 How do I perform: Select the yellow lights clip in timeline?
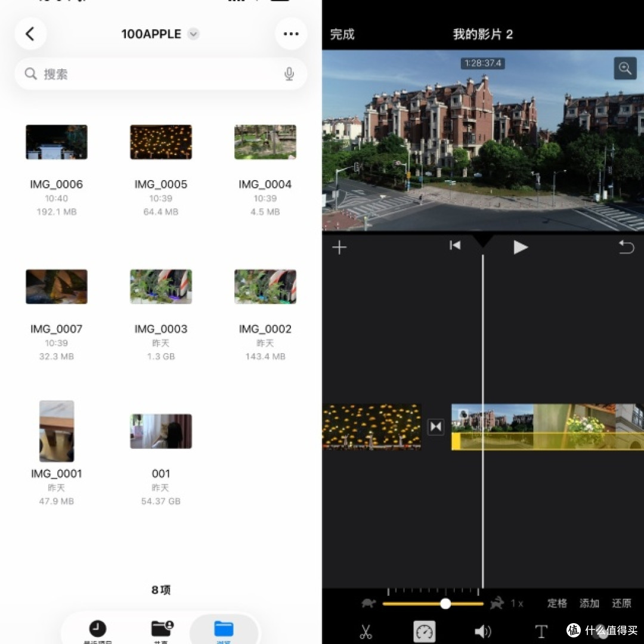(x=371, y=427)
